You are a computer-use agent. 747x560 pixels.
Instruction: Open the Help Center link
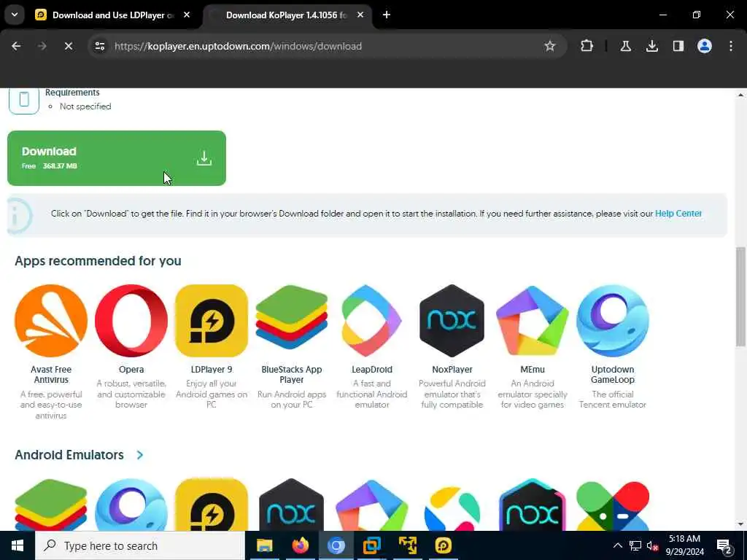678,214
